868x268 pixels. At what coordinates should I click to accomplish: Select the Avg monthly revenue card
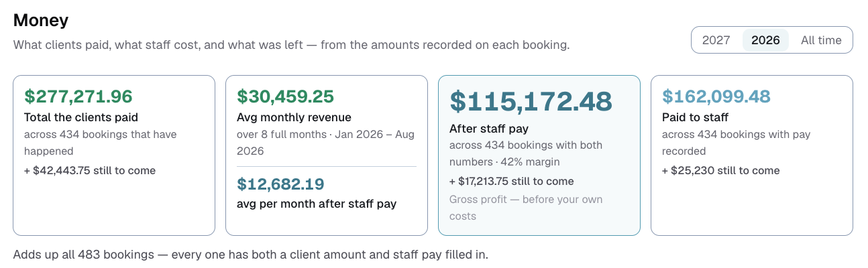(x=327, y=155)
